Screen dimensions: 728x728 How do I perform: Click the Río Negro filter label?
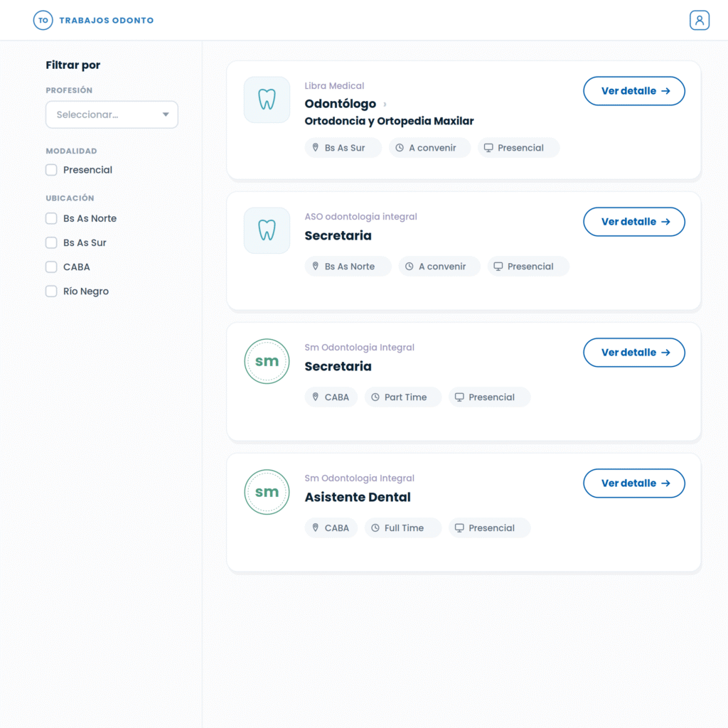coord(86,291)
